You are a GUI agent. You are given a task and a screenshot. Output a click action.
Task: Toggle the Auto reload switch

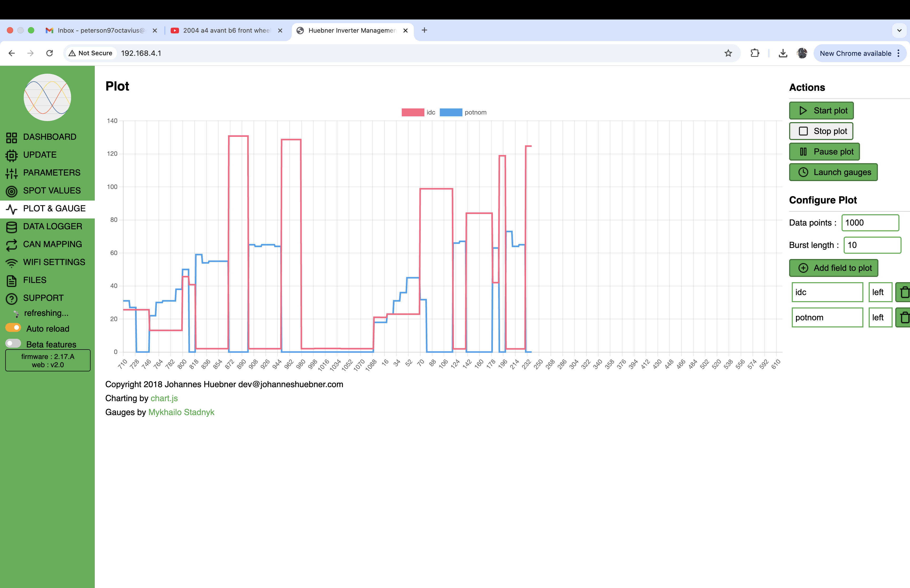point(13,328)
